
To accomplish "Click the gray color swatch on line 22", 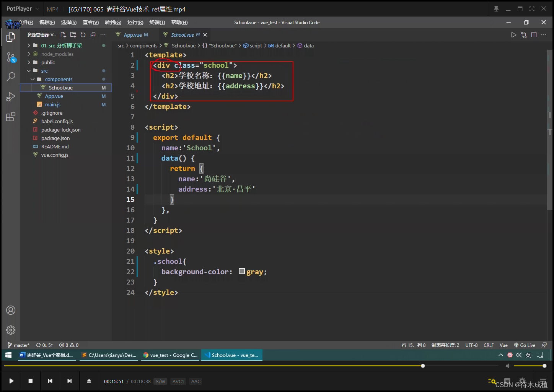I will [242, 271].
